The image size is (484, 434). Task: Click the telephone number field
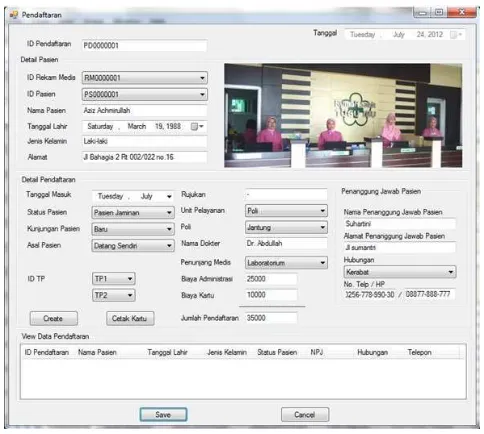coord(370,295)
